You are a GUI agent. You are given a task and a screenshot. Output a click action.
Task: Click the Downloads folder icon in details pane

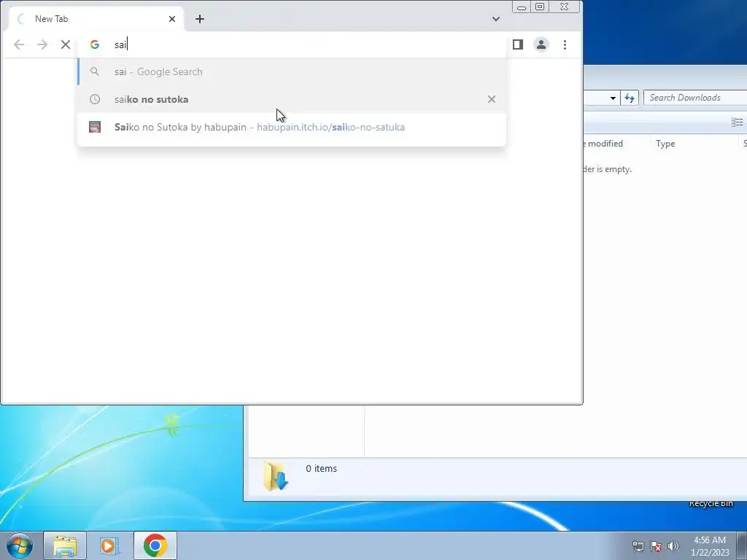point(276,476)
